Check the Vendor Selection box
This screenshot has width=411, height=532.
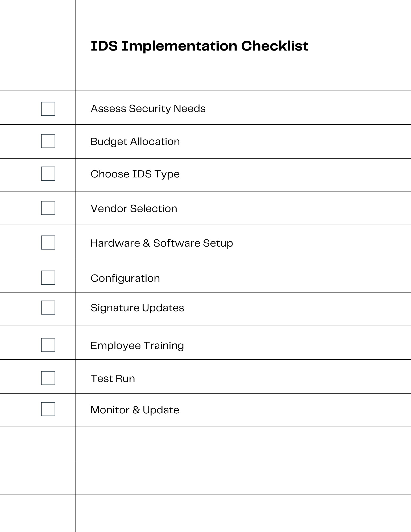point(48,208)
